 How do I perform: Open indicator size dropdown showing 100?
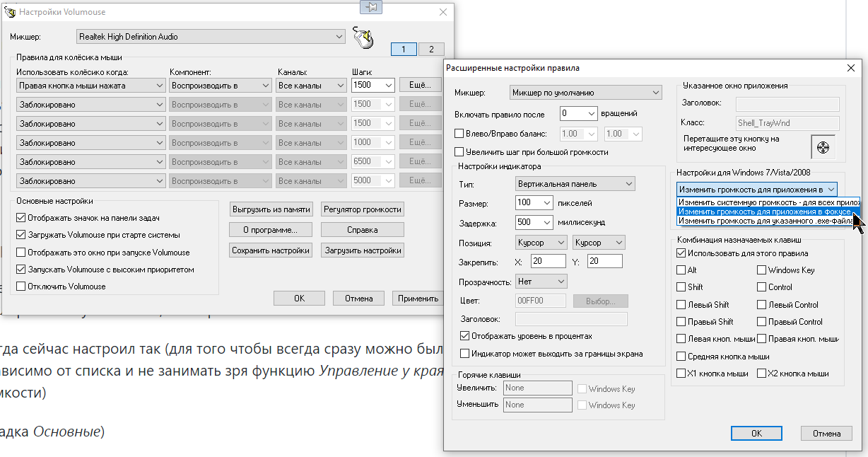tap(534, 202)
